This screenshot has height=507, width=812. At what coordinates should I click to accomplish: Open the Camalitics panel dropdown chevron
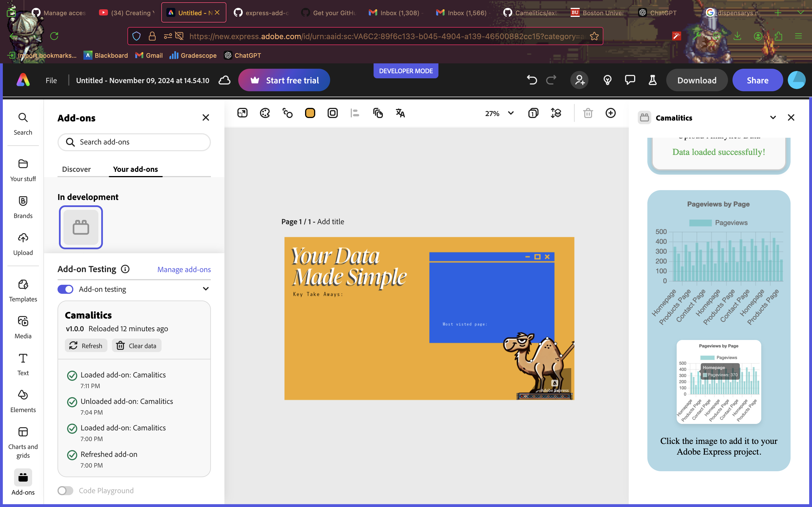click(773, 118)
